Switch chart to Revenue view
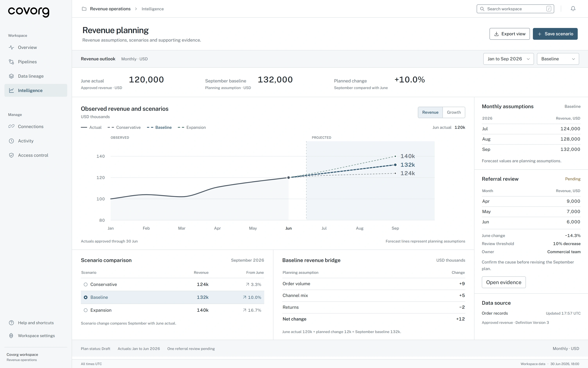588x368 pixels. click(430, 112)
